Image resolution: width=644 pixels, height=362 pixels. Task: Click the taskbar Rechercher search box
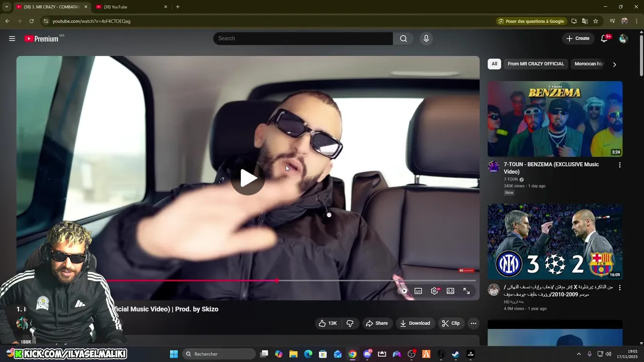(219, 354)
